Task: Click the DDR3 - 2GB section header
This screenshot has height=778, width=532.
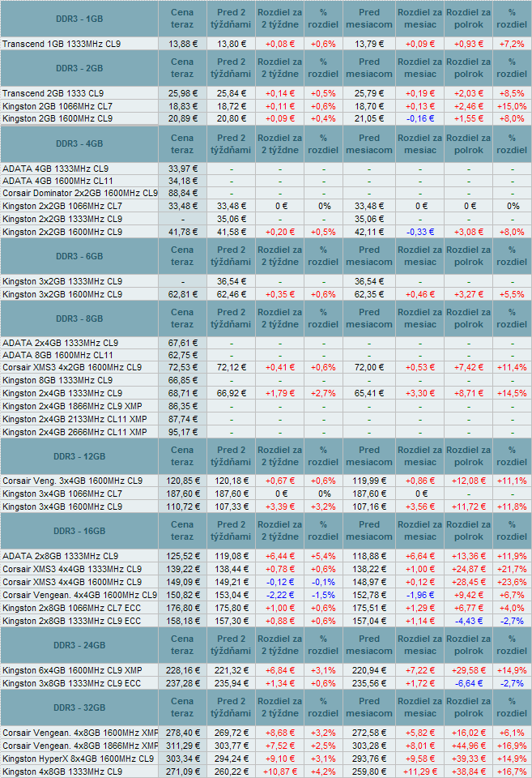Action: pos(79,68)
